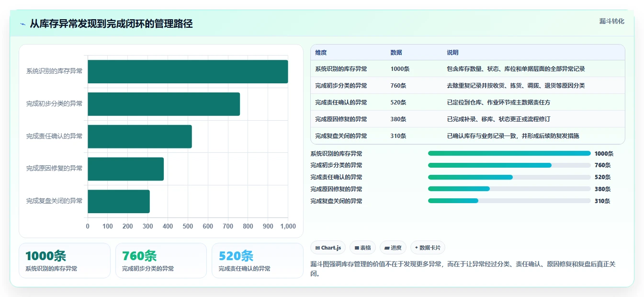Screen dimensions: 644x297
Task: Click the 漏斗转化 tag in header
Action: (612, 21)
